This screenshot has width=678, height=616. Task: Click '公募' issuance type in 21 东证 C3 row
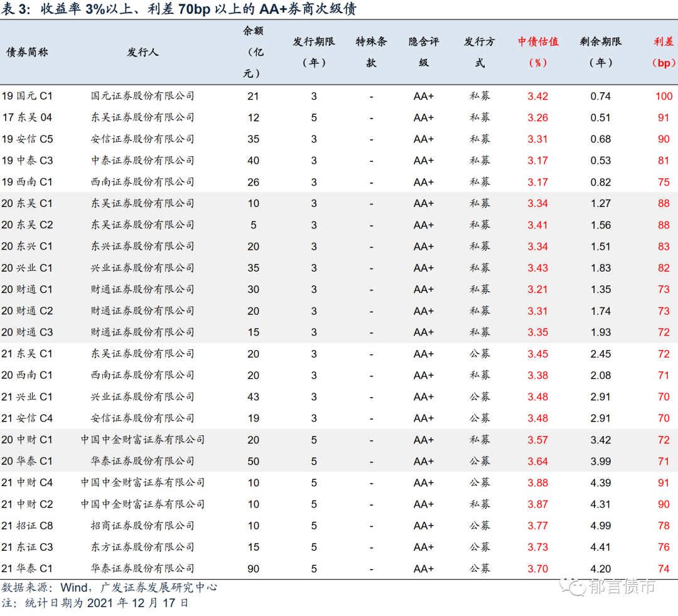point(480,547)
